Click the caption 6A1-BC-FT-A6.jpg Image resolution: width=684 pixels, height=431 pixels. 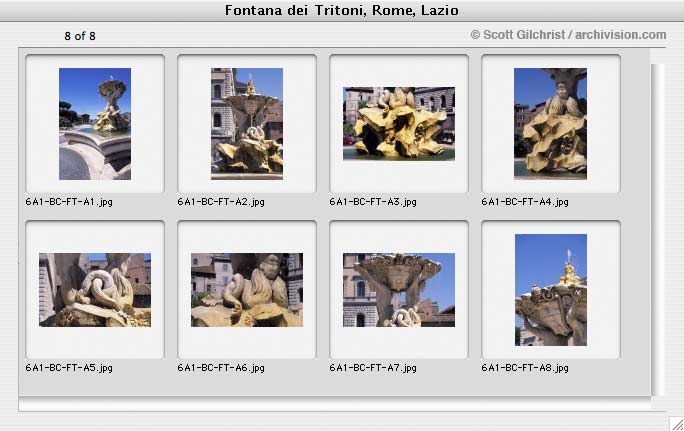221,368
